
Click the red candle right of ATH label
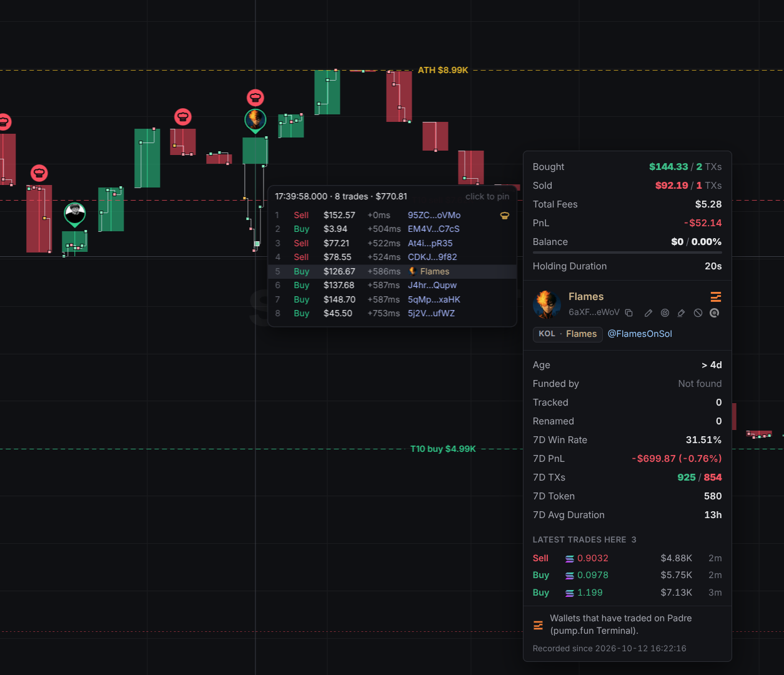tap(399, 96)
